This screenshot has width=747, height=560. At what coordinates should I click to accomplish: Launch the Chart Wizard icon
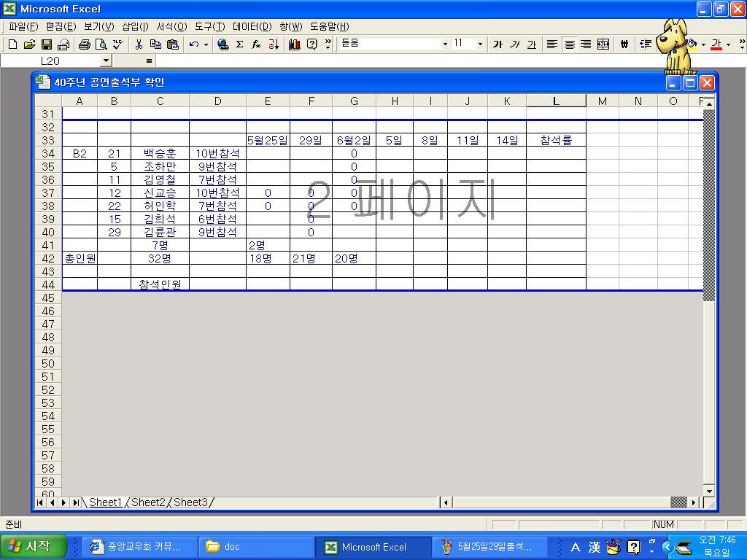pyautogui.click(x=294, y=44)
